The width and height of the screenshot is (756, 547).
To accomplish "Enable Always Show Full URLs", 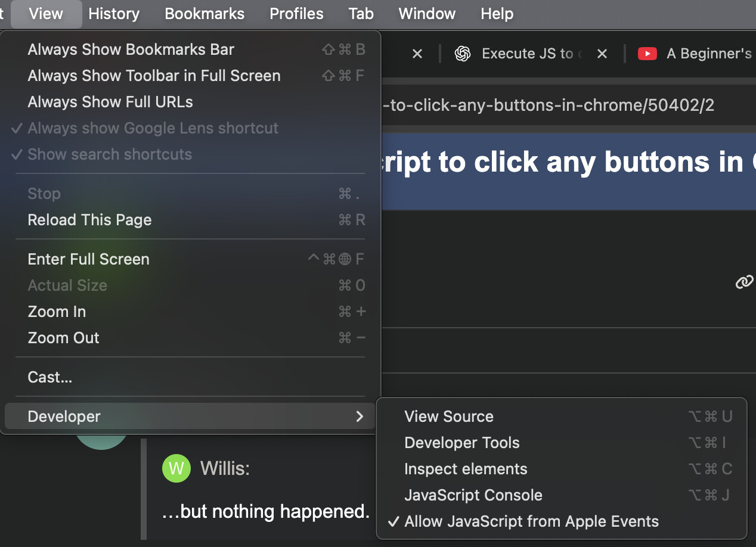I will [110, 102].
